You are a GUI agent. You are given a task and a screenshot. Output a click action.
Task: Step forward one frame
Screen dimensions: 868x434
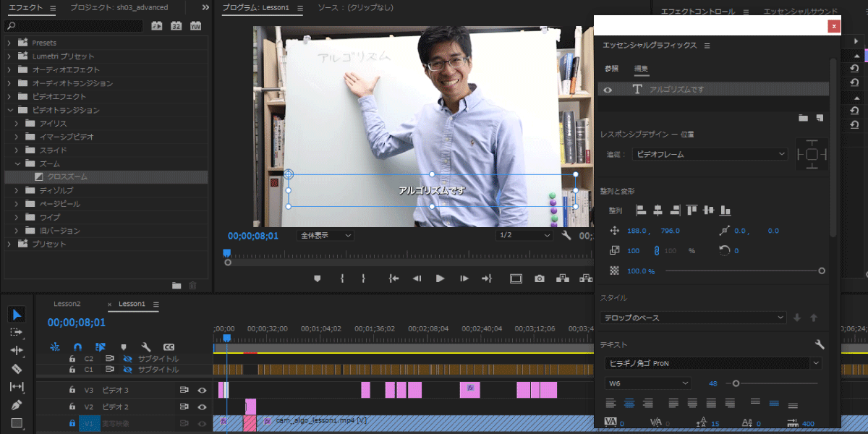pos(464,278)
